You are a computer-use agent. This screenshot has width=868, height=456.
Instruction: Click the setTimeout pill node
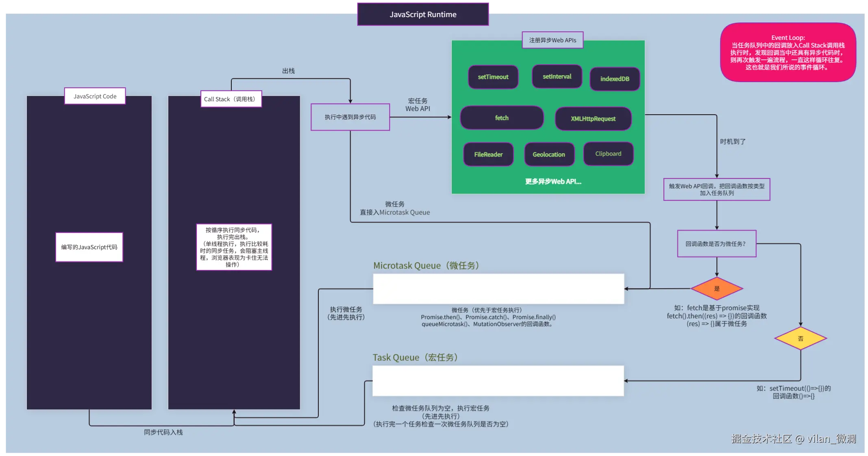[x=493, y=77]
